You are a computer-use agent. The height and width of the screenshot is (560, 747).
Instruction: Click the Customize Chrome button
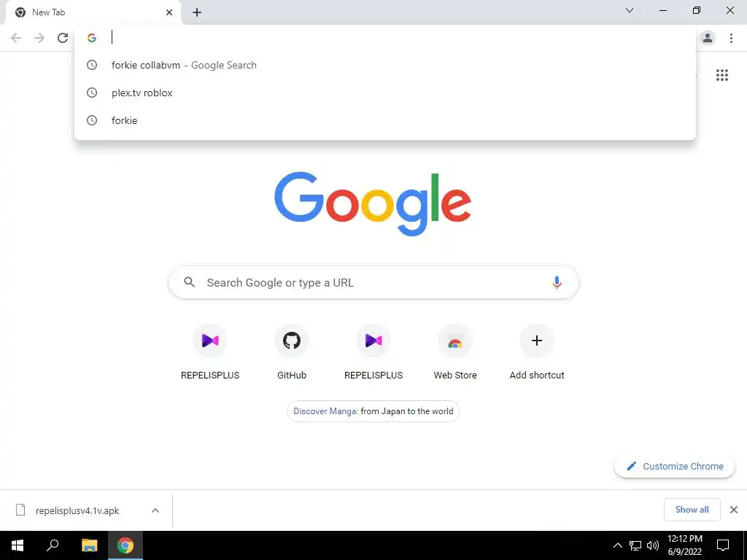(675, 466)
